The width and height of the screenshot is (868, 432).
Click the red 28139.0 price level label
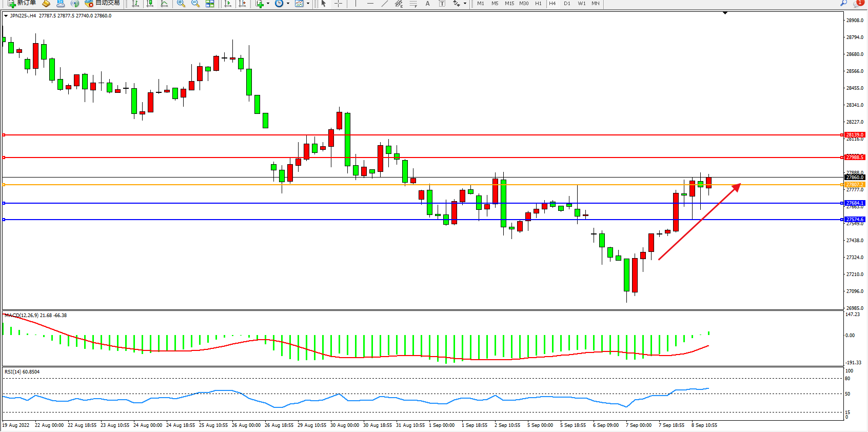coord(855,135)
